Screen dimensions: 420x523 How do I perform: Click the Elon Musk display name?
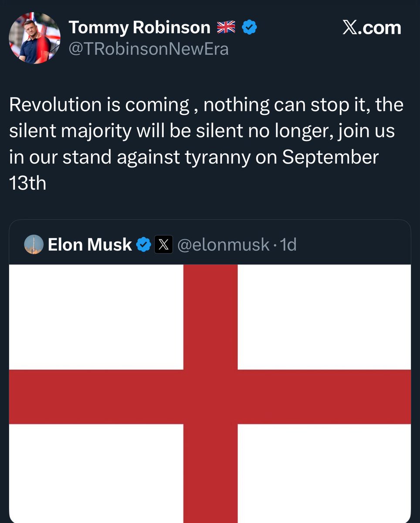click(89, 245)
